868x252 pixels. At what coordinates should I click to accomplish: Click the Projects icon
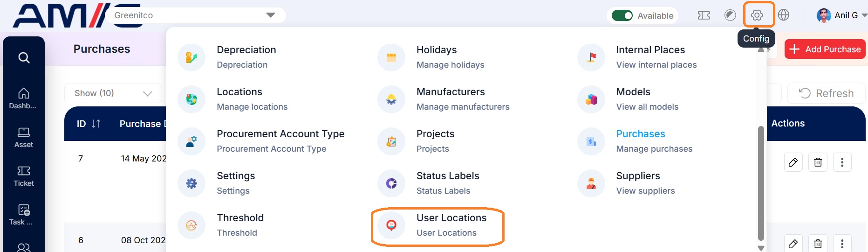(x=391, y=141)
